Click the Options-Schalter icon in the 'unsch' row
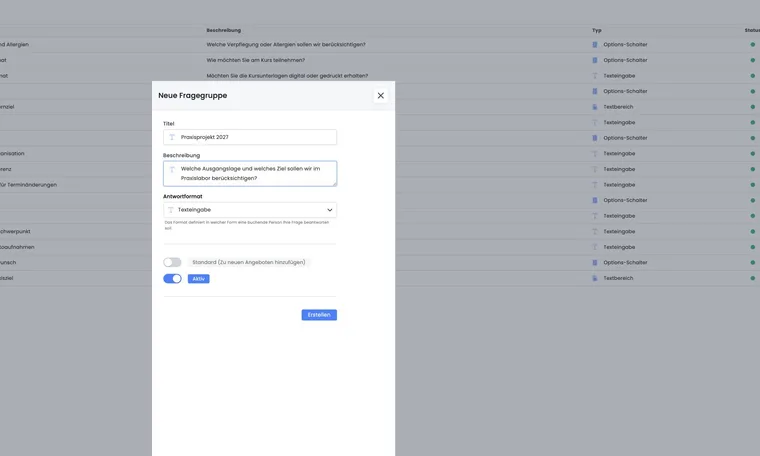 coord(595,263)
